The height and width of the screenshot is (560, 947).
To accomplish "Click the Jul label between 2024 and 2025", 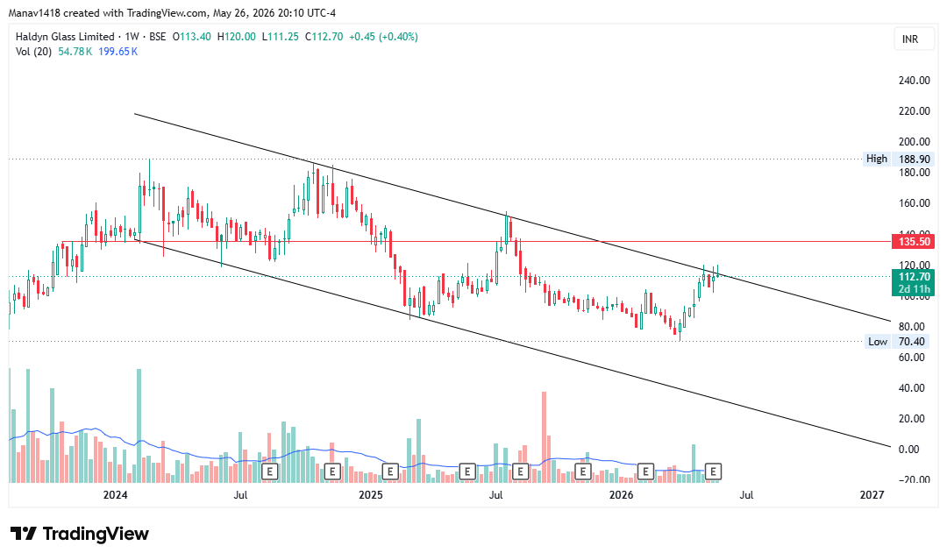I will (x=240, y=495).
